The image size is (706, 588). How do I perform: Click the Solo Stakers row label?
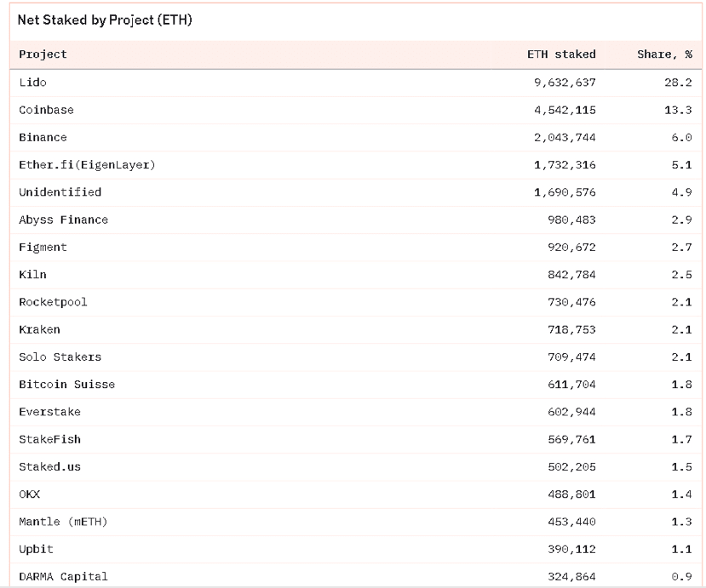click(60, 357)
